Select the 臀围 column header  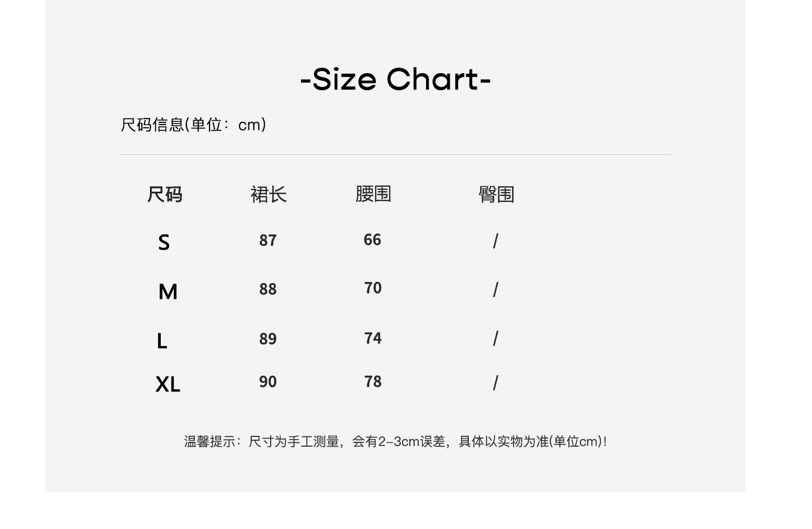(x=496, y=194)
